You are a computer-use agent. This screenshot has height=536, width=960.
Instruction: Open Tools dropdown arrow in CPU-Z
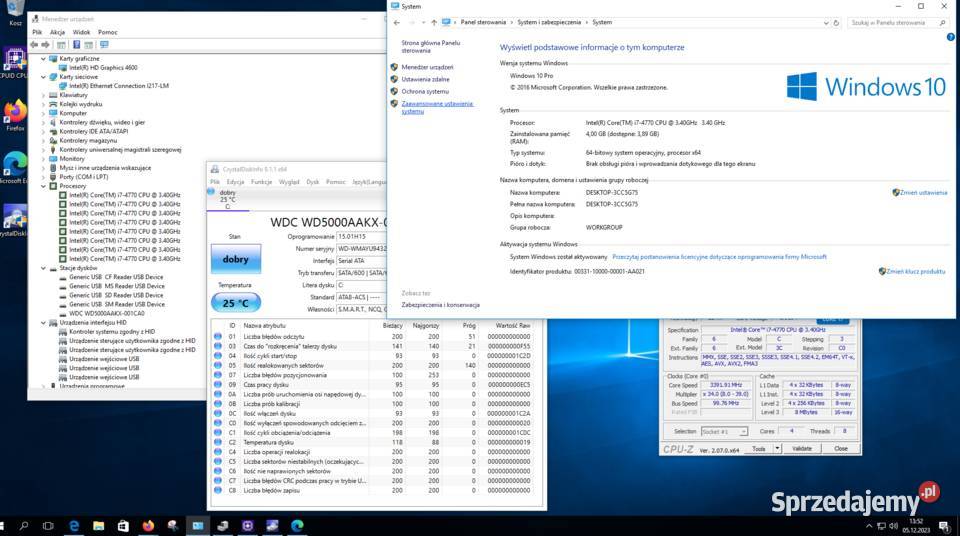[777, 449]
